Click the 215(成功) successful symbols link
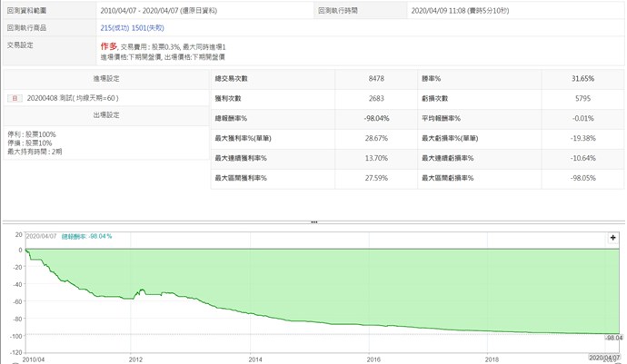The height and width of the screenshot is (364, 627). 115,29
